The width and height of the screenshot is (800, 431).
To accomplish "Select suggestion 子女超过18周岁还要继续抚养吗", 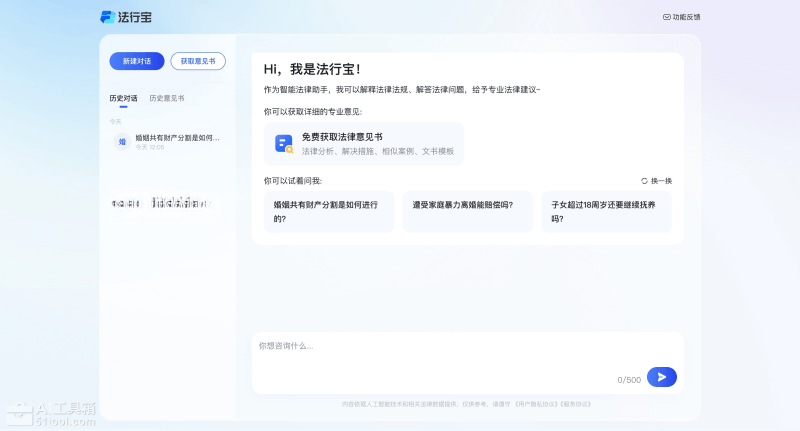I will [x=606, y=211].
